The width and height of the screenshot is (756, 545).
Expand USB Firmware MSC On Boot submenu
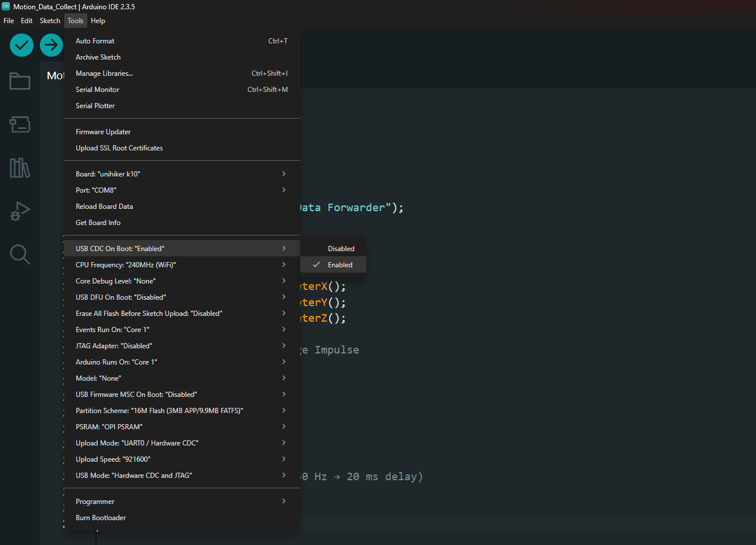coord(182,395)
